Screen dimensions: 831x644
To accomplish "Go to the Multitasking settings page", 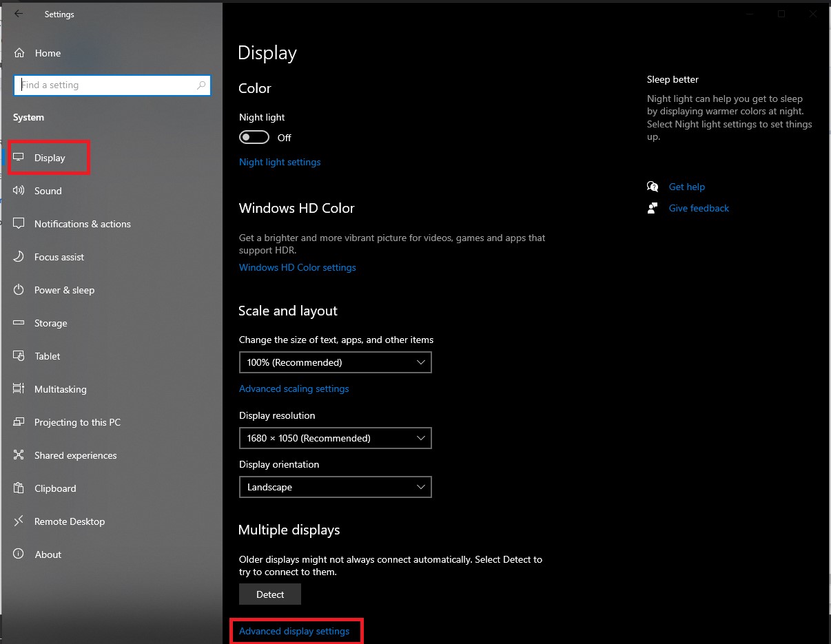I will 61,389.
